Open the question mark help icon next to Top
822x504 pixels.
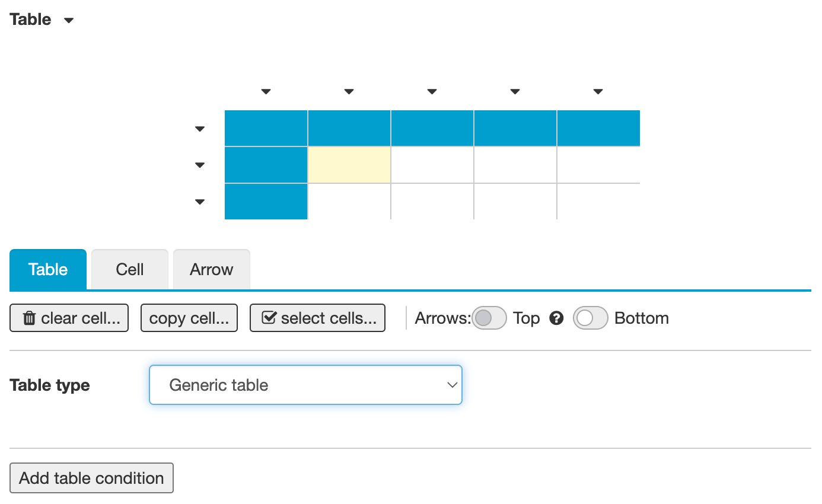pyautogui.click(x=556, y=318)
